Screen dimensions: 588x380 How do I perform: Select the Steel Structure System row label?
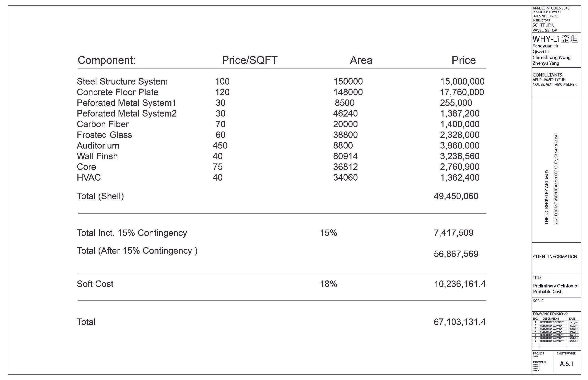(122, 81)
